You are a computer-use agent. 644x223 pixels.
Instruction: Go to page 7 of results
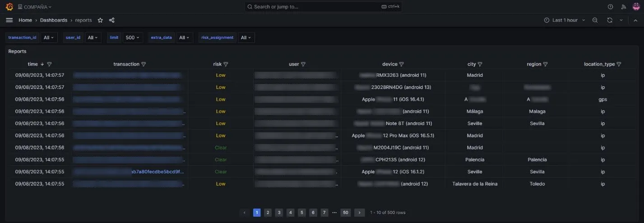324,212
